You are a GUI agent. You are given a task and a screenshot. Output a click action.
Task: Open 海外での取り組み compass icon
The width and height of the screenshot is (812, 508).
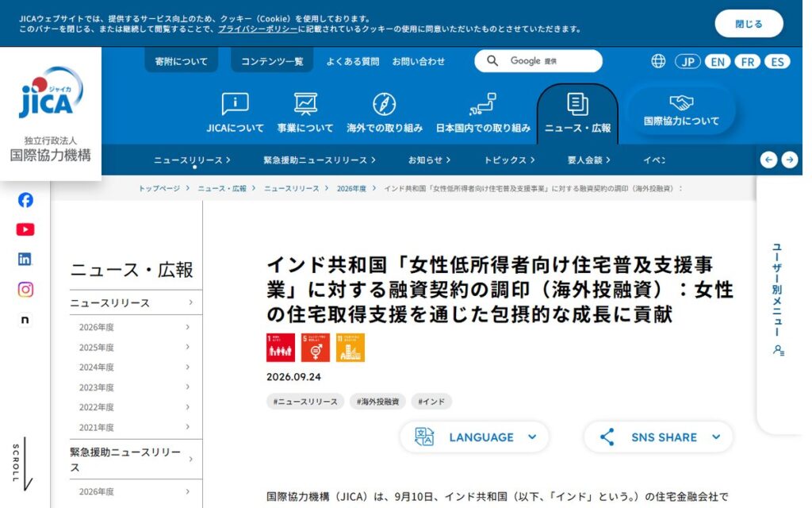point(385,104)
